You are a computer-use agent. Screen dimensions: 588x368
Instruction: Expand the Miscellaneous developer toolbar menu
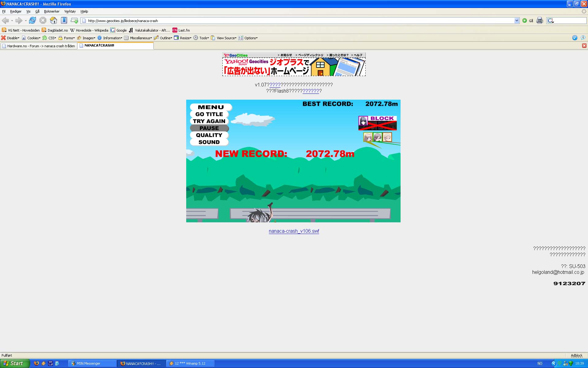point(138,38)
